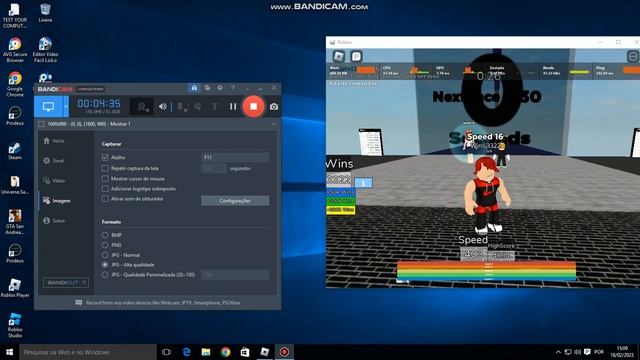This screenshot has height=360, width=640.
Task: Open the AVG Secure Browser desktop icon
Action: [x=15, y=50]
